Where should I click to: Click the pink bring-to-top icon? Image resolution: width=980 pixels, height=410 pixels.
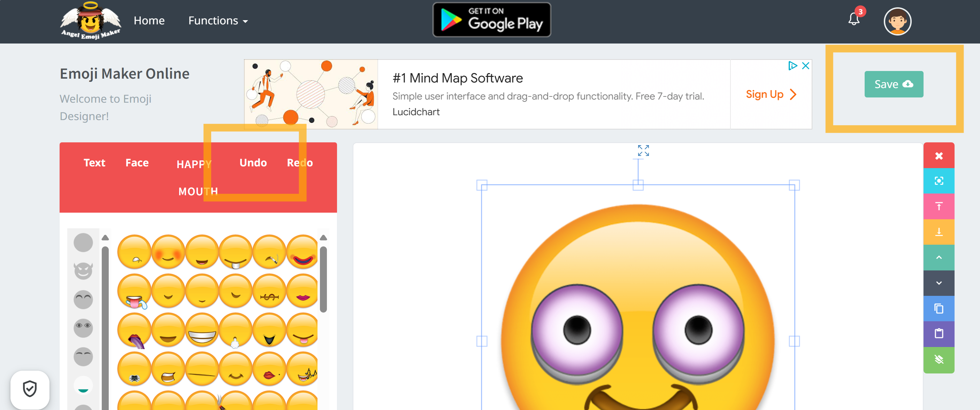[x=939, y=206]
